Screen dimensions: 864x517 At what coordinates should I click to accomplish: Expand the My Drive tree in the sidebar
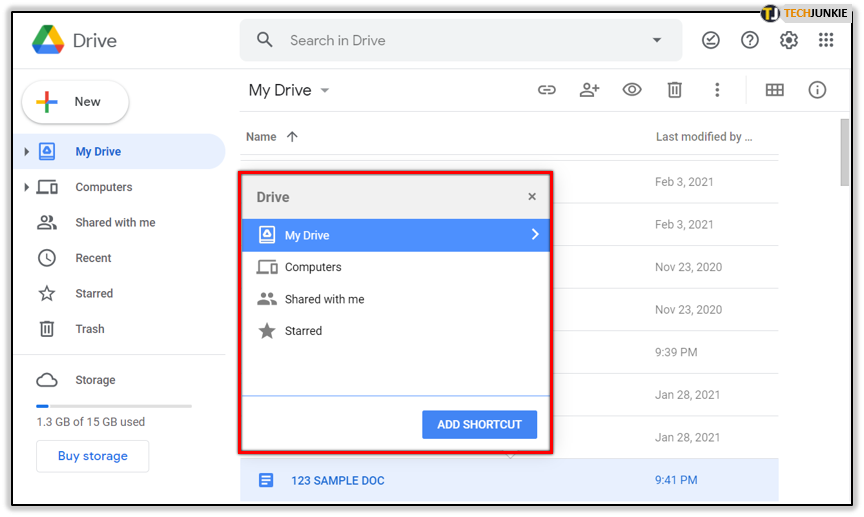pyautogui.click(x=26, y=152)
